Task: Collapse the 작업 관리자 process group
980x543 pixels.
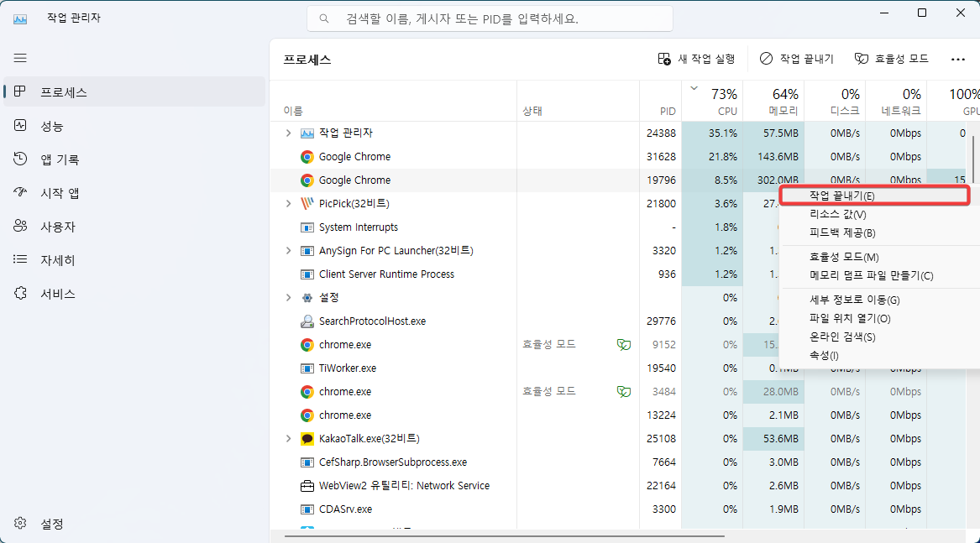Action: 290,133
